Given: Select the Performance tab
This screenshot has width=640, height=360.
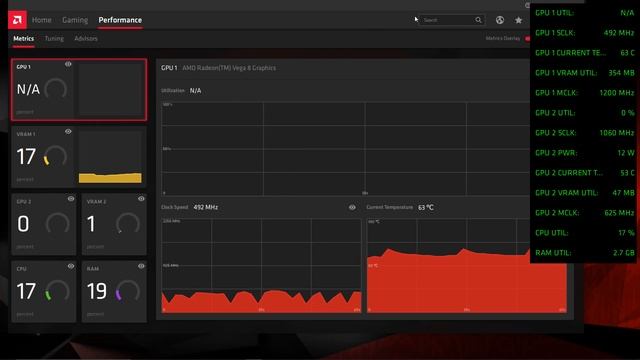Looking at the screenshot, I should [x=120, y=20].
